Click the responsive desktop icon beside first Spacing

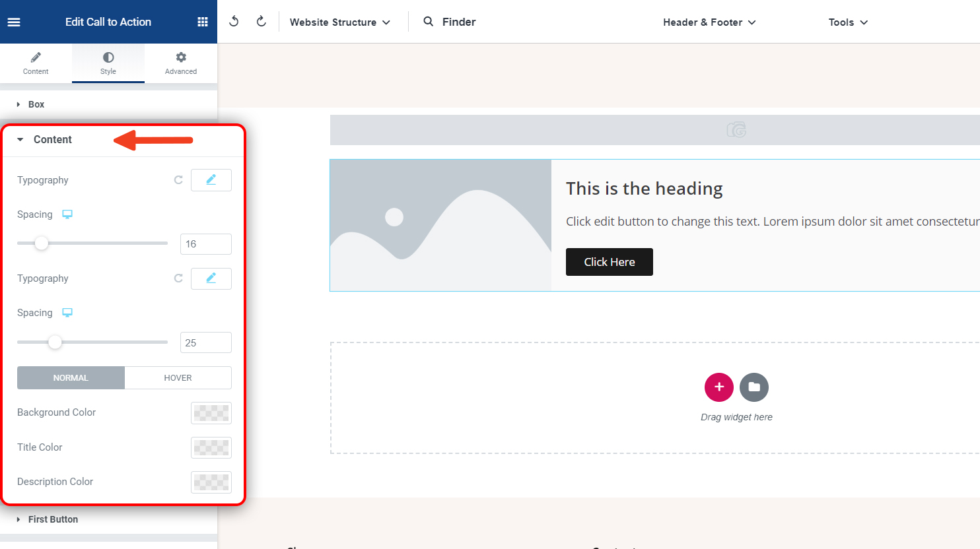click(x=67, y=214)
